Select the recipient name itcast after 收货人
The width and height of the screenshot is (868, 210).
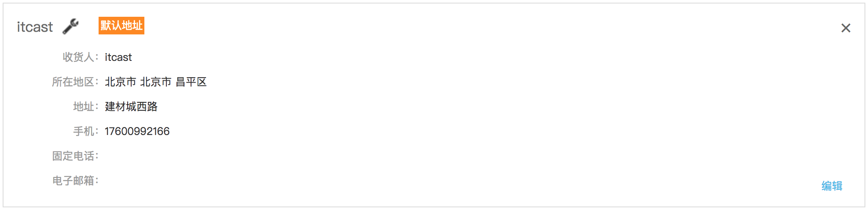pos(118,57)
